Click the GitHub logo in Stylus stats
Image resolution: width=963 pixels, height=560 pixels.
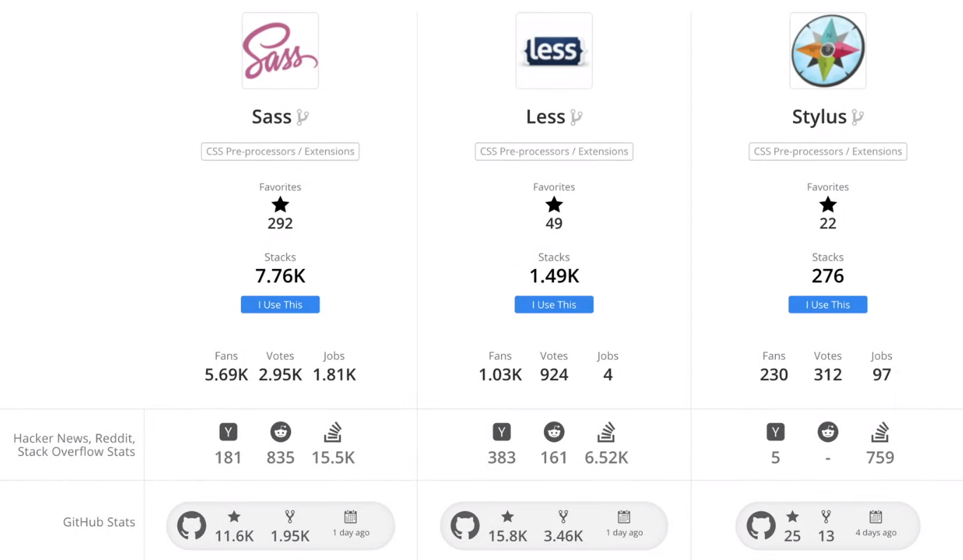[761, 526]
